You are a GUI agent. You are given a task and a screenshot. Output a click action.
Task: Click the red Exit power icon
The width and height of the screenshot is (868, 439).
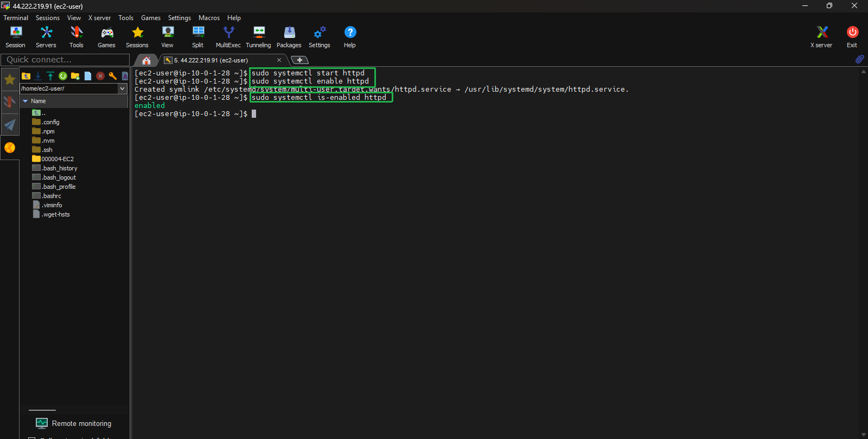pyautogui.click(x=852, y=37)
